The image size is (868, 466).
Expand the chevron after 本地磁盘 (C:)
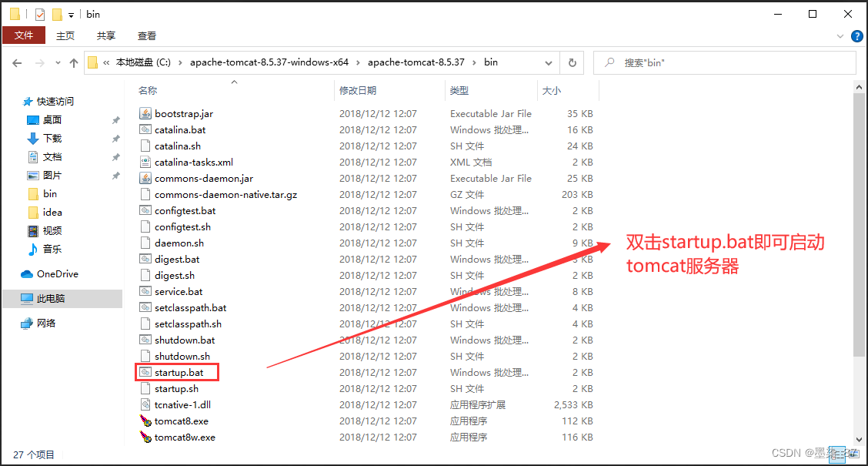pyautogui.click(x=180, y=62)
